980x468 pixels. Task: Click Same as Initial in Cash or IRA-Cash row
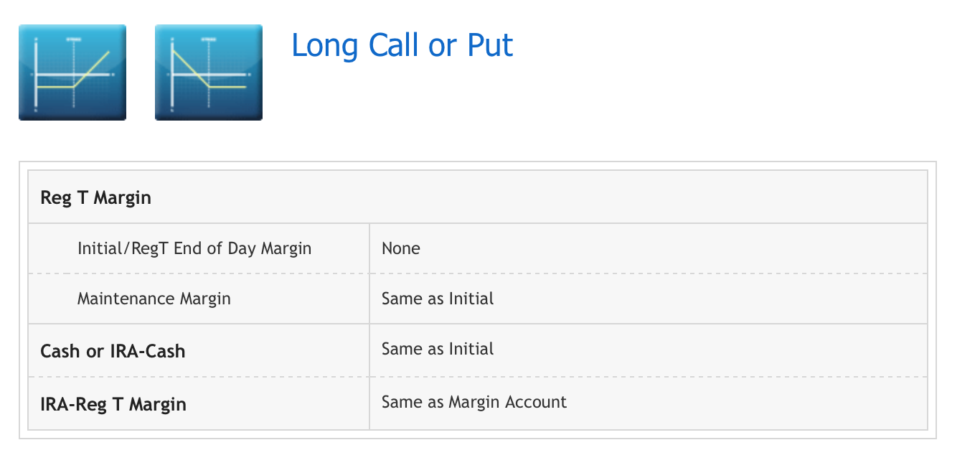(438, 349)
